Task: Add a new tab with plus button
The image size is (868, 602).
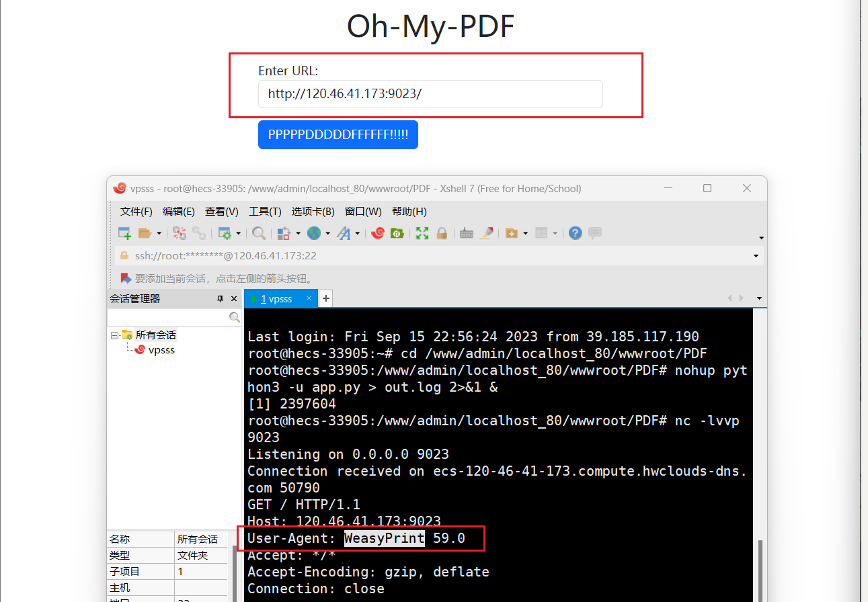Action: point(326,299)
